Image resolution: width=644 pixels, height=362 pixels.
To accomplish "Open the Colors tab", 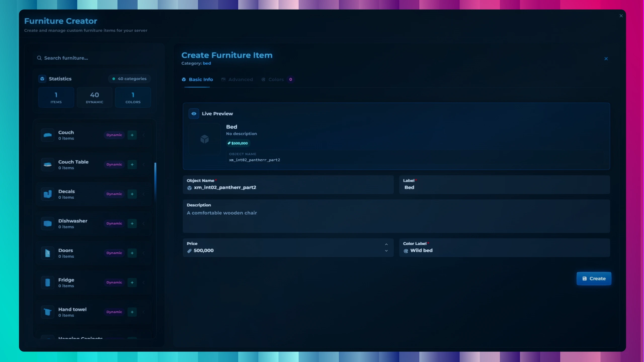I will tap(277, 79).
